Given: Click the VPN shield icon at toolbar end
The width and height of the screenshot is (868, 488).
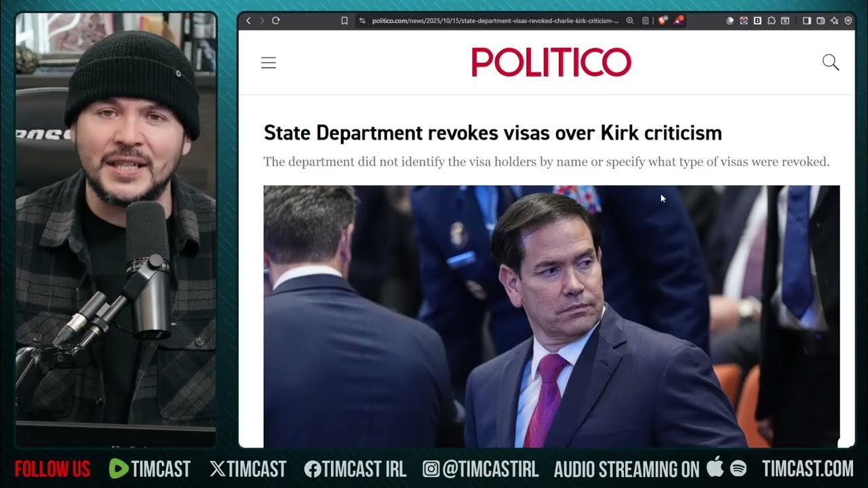Looking at the screenshot, I should tap(848, 21).
